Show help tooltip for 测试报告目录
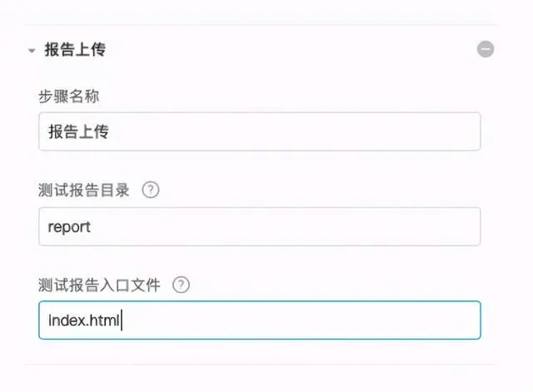 click(150, 190)
